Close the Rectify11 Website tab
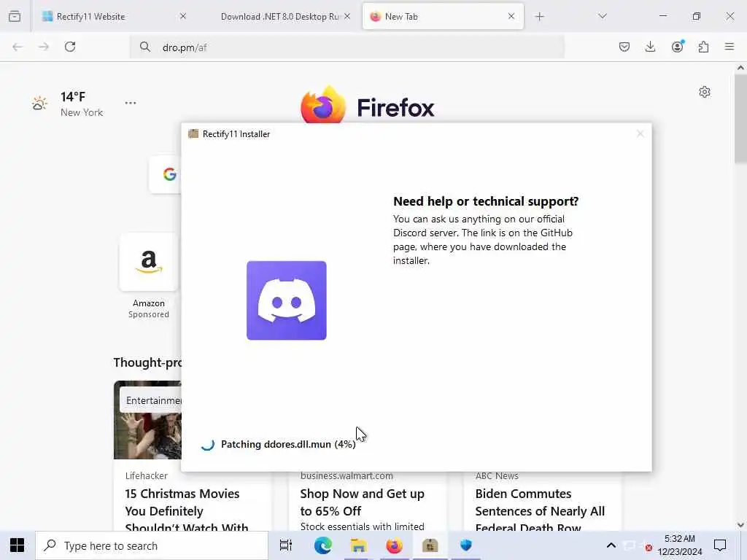This screenshot has width=747, height=560. (183, 16)
